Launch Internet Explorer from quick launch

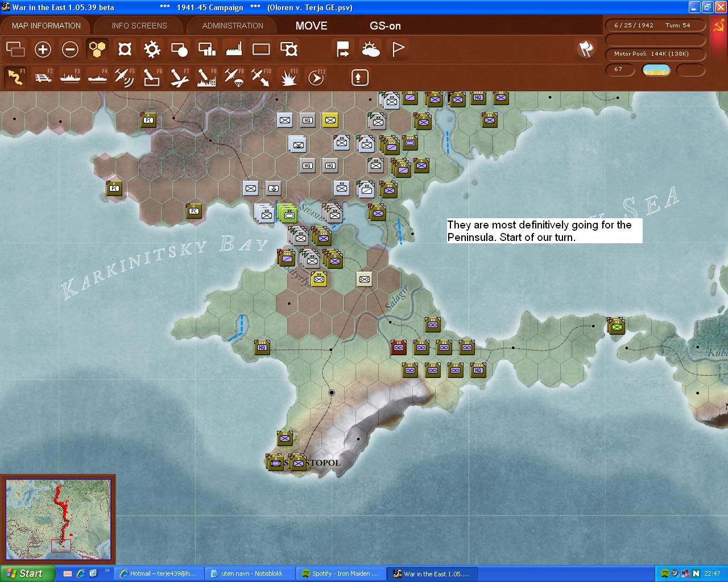(81, 573)
